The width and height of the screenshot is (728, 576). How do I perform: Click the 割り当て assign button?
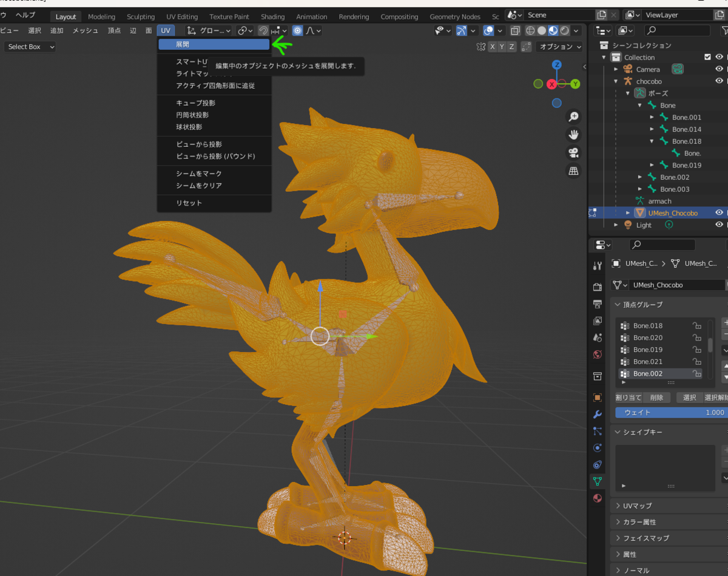click(628, 398)
